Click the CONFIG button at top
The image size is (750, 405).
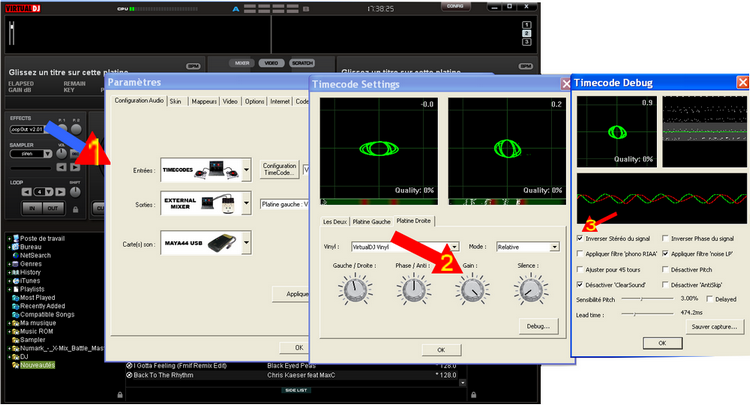click(x=455, y=6)
